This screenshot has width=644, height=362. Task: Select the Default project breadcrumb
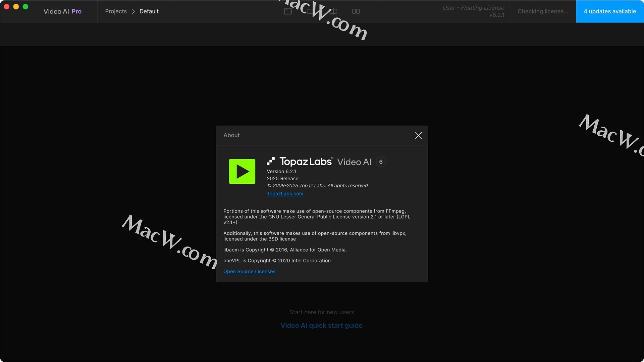(x=149, y=11)
